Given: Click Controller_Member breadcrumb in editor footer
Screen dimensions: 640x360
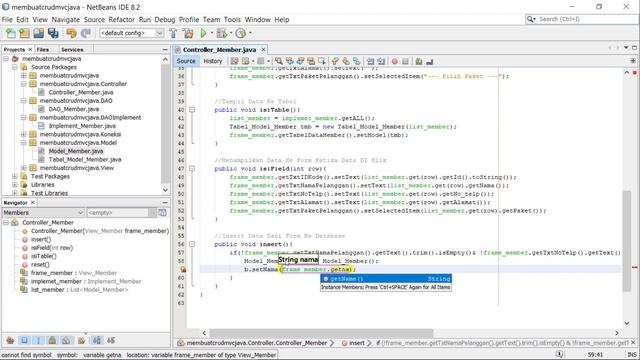Looking at the screenshot, I should point(257,343).
